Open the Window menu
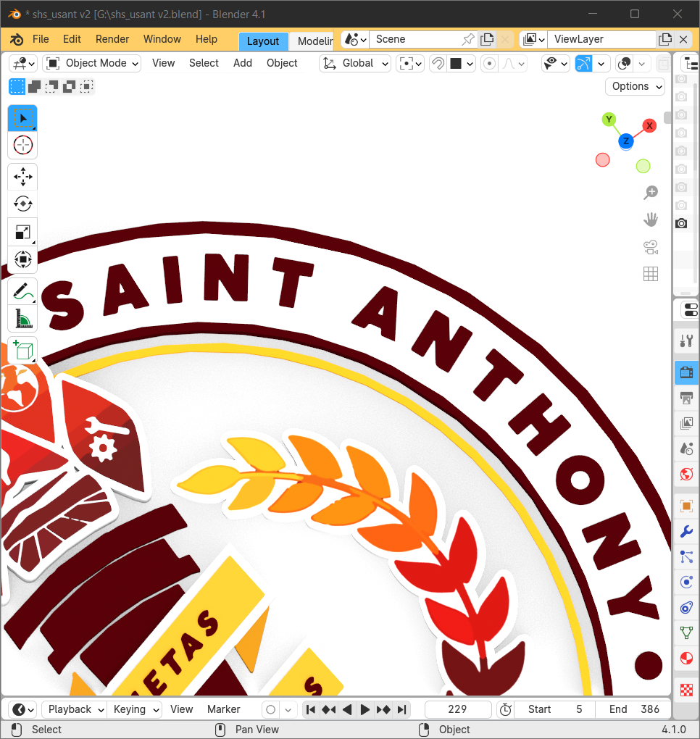Image resolution: width=700 pixels, height=739 pixels. click(162, 39)
